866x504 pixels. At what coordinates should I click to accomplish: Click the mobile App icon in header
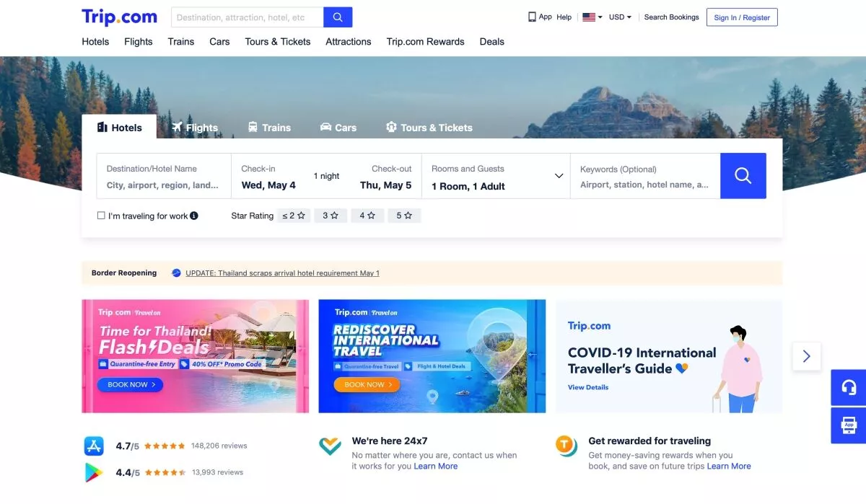[x=532, y=17]
